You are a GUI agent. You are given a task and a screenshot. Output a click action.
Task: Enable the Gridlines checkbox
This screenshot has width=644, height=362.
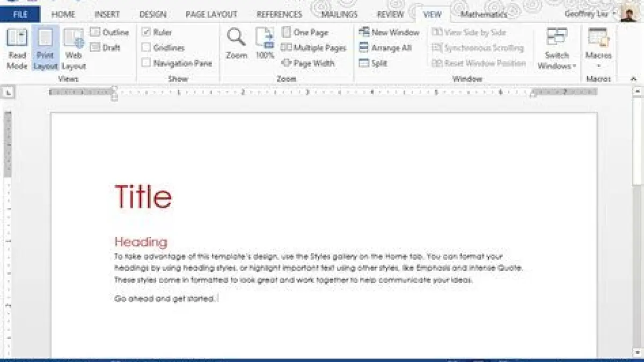(x=146, y=48)
